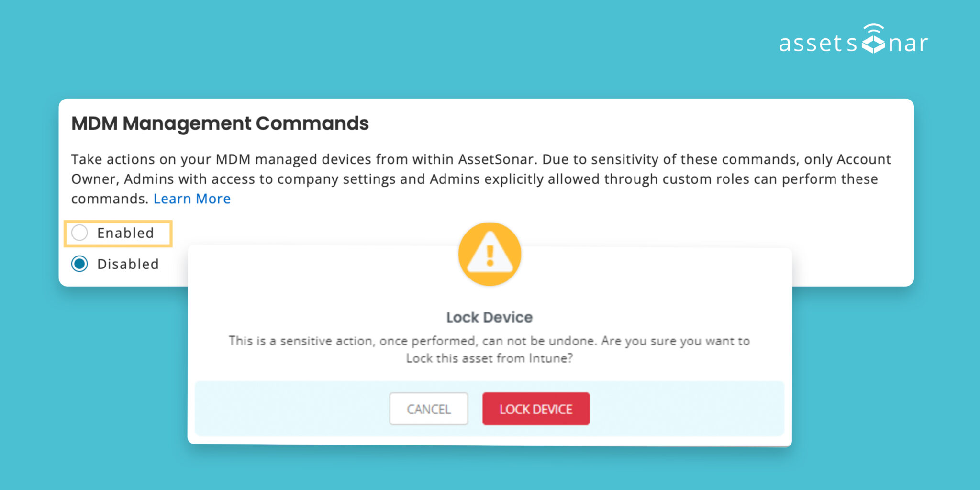Click the MDM Management Commands heading
This screenshot has height=490, width=980.
[220, 123]
